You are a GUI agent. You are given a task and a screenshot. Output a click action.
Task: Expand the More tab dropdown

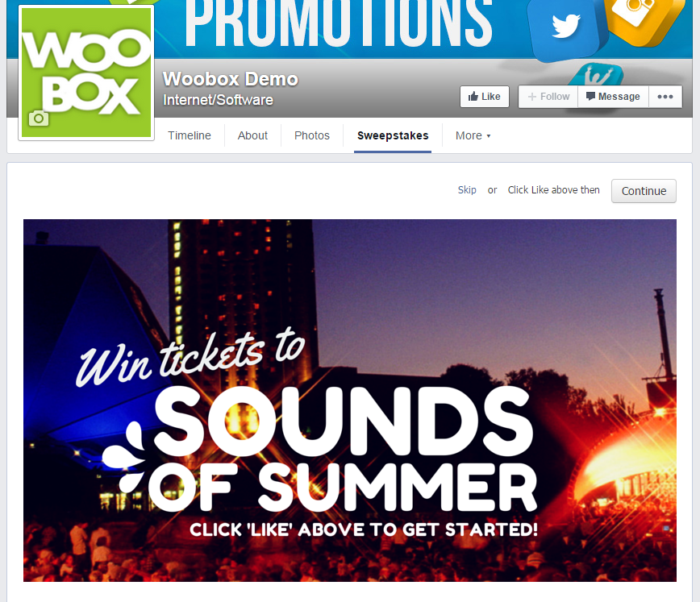coord(473,135)
